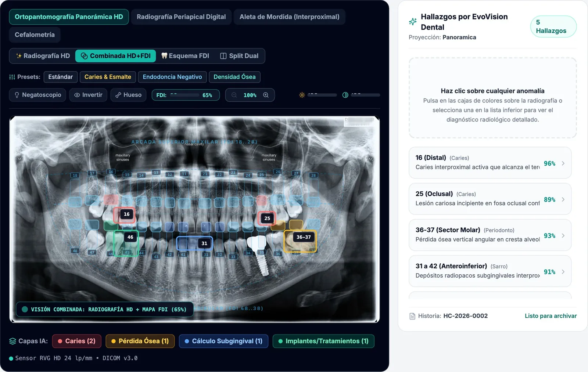Image resolution: width=588 pixels, height=372 pixels.
Task: Toggle Pérdida Ósea (1) AI layer
Action: click(140, 341)
